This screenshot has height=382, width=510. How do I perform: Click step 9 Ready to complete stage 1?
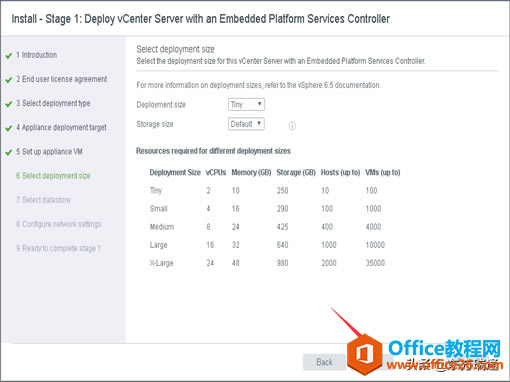(58, 248)
